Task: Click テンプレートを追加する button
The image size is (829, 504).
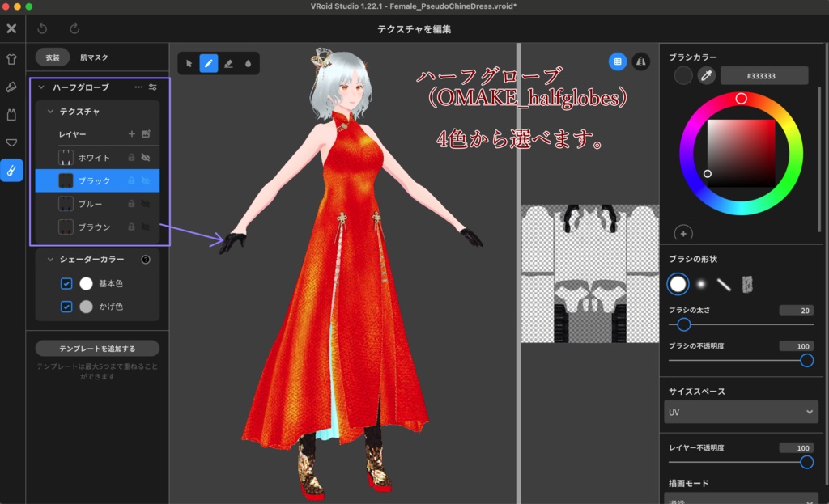Action: click(x=97, y=349)
